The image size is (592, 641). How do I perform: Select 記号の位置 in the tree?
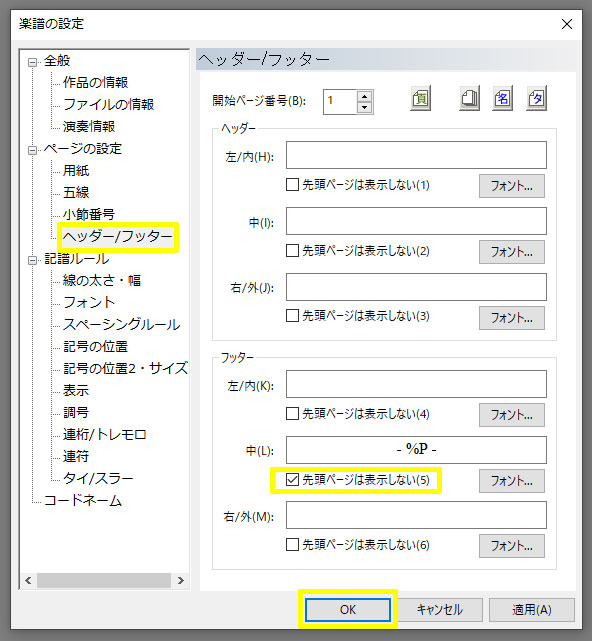pyautogui.click(x=95, y=347)
